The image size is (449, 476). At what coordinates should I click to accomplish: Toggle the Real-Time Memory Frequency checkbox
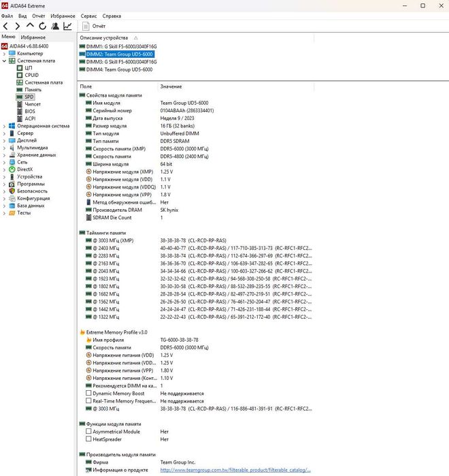coord(88,400)
